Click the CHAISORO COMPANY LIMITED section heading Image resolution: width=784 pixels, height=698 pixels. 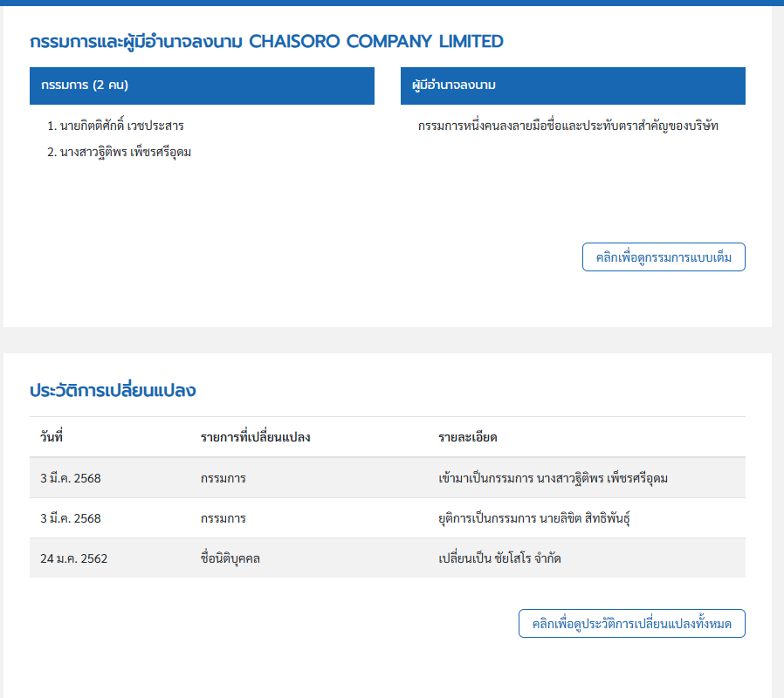266,41
